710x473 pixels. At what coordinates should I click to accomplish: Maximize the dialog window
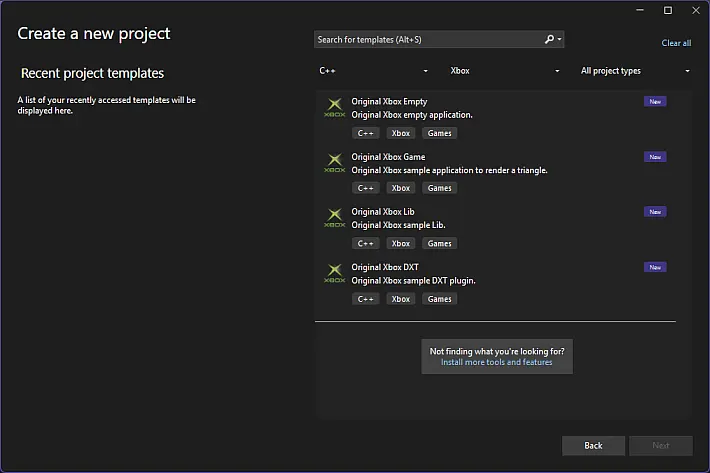pyautogui.click(x=668, y=10)
